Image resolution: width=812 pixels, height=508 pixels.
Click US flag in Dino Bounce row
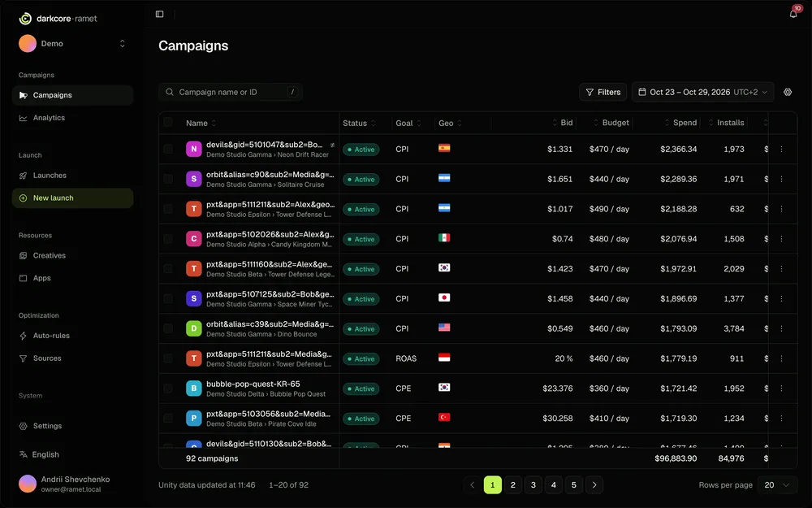click(x=444, y=328)
